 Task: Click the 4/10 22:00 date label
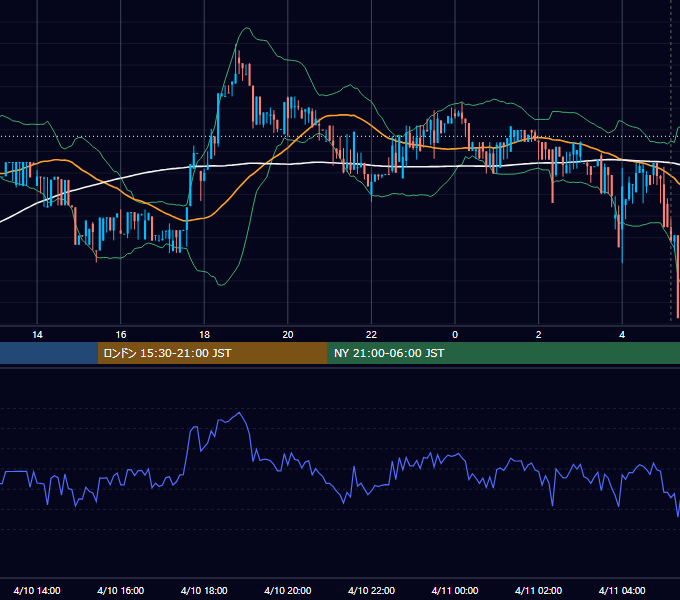pos(372,590)
